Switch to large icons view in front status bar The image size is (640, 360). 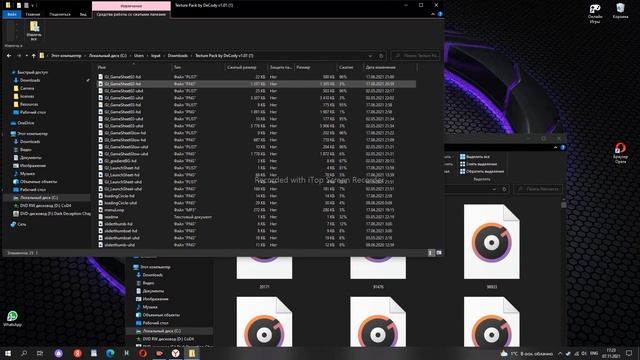[x=439, y=253]
